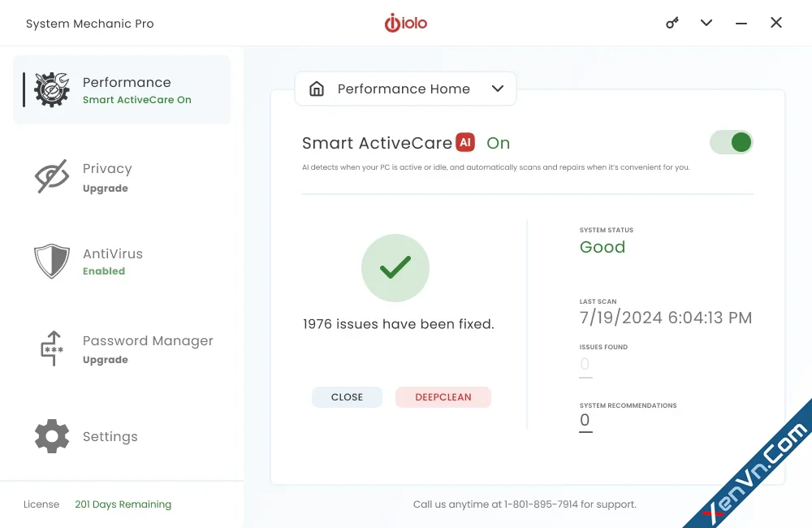The image size is (812, 528).
Task: Expand the Performance Home dropdown chevron
Action: 498,89
